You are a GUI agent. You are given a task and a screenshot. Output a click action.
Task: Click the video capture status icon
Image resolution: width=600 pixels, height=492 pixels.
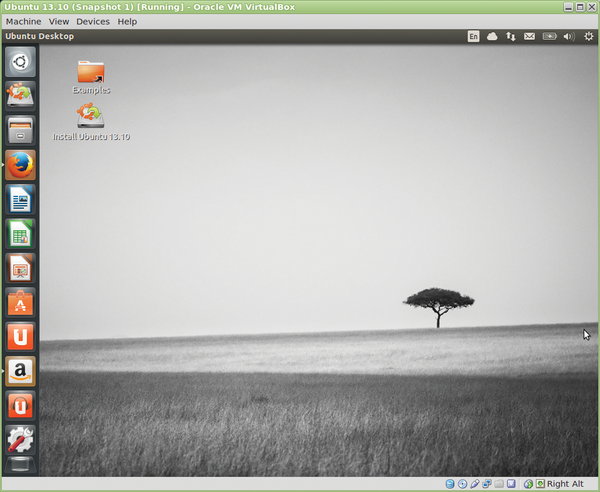pyautogui.click(x=511, y=484)
